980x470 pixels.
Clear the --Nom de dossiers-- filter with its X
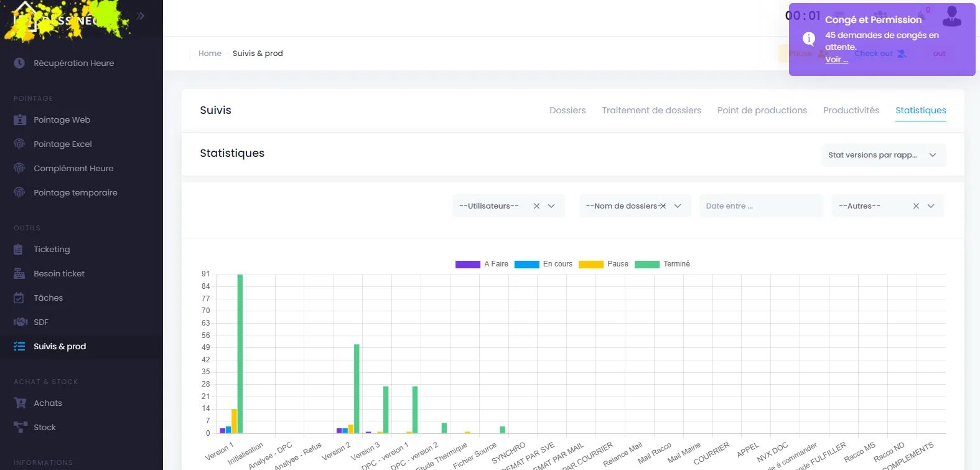coord(663,206)
